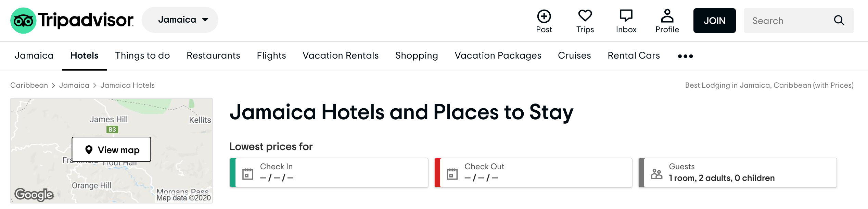868x209 pixels.
Task: Follow the Caribbean breadcrumb link
Action: pyautogui.click(x=29, y=85)
